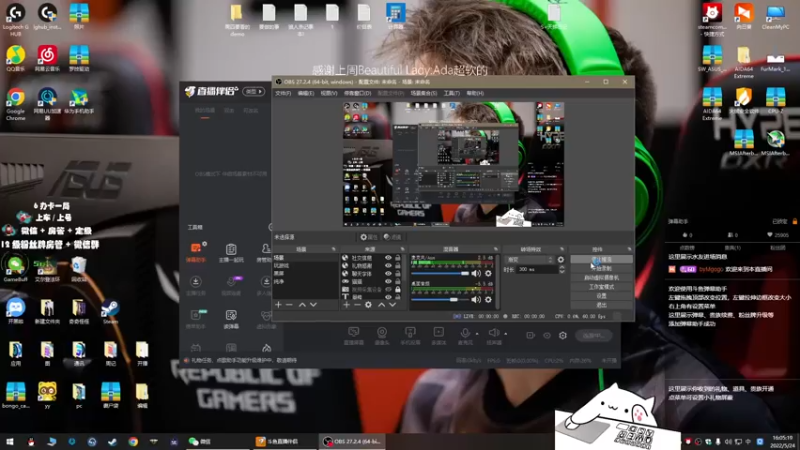Move the selected scene up
Viewport: 800px width, 450px height.
(x=302, y=305)
